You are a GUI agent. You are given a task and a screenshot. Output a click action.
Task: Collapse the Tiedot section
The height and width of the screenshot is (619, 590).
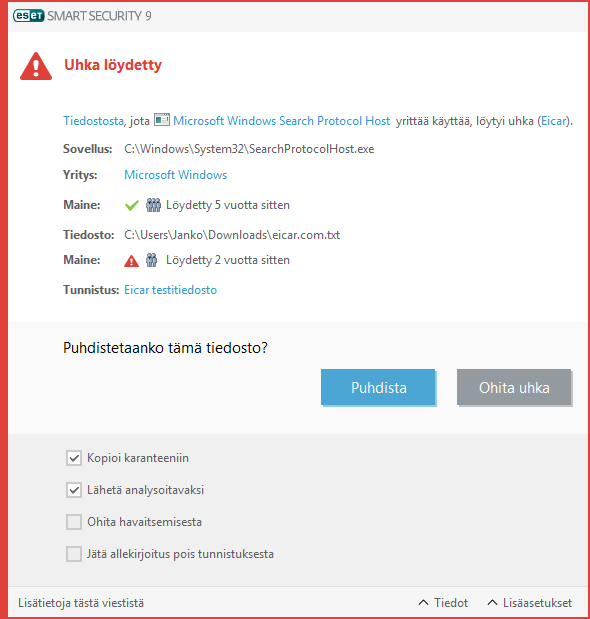(x=443, y=603)
